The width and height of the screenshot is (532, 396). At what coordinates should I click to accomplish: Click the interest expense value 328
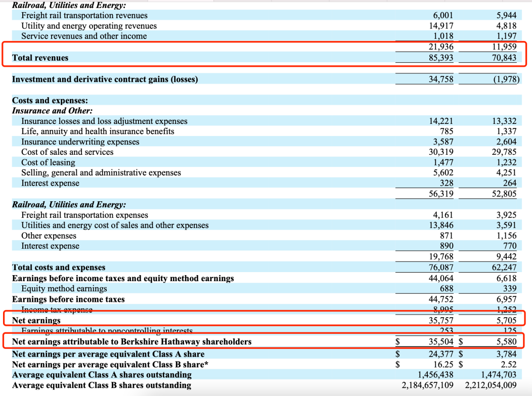click(x=447, y=183)
